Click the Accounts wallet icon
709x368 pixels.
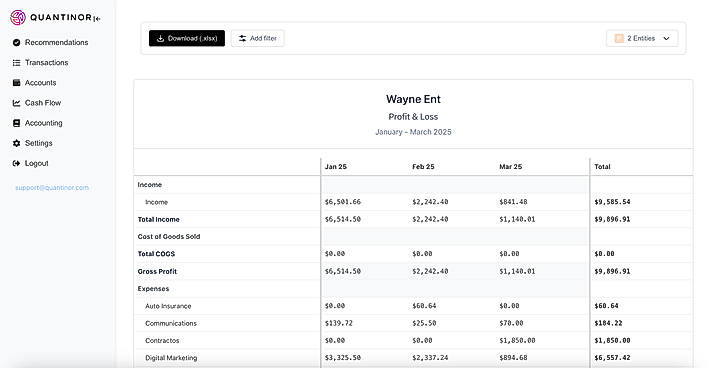(17, 83)
